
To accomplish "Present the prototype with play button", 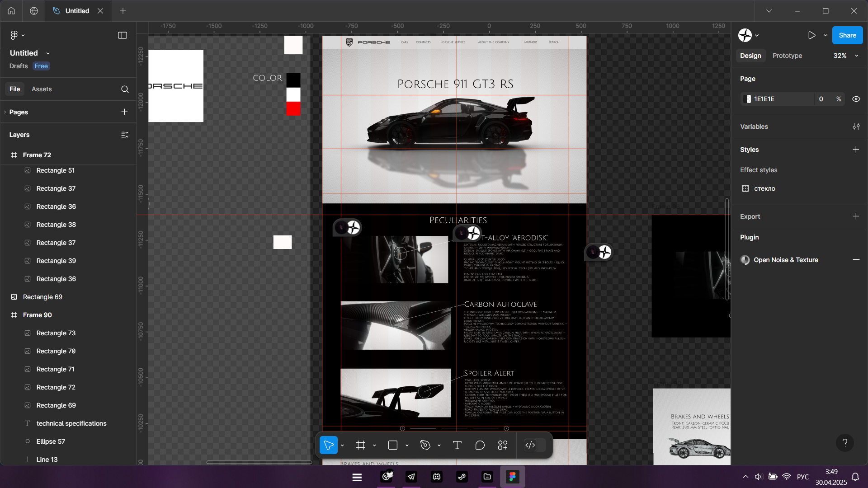I will click(812, 35).
